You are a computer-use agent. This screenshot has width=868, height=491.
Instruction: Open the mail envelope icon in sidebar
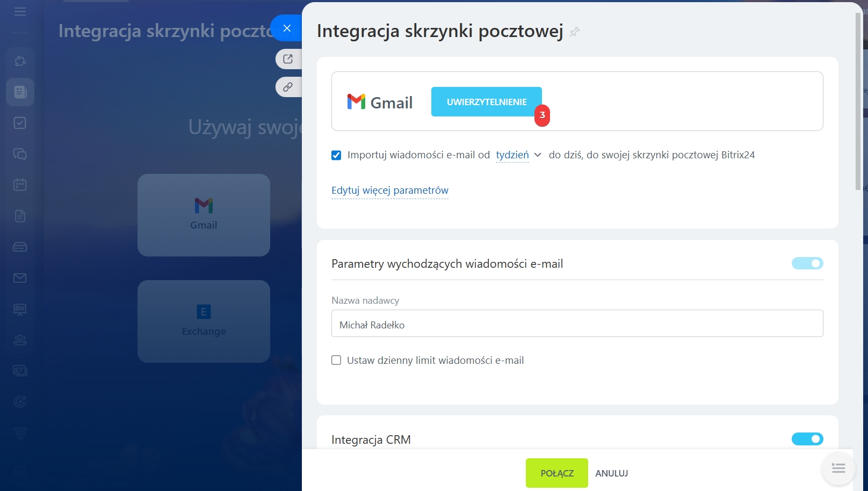pyautogui.click(x=20, y=278)
